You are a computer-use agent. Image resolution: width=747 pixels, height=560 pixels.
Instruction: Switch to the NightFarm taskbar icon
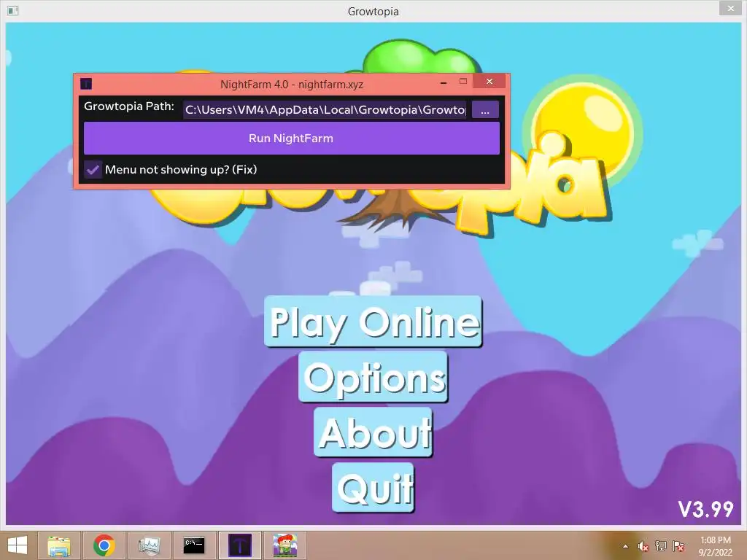[x=239, y=545]
